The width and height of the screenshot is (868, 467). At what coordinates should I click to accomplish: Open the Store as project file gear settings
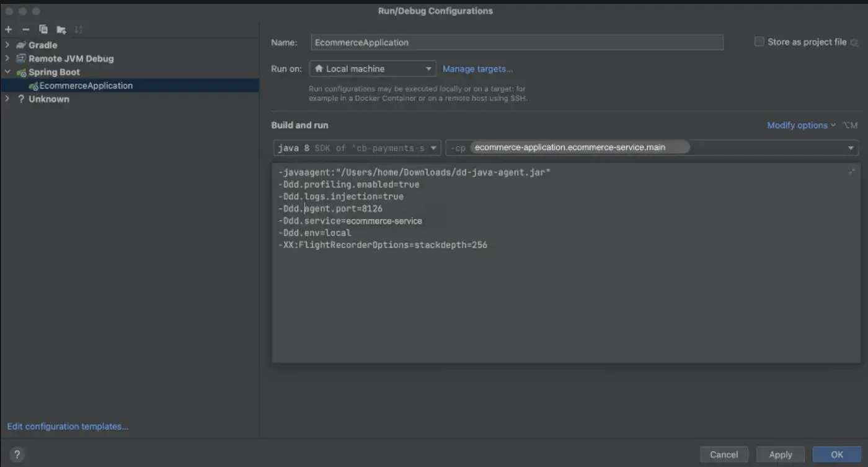tap(854, 42)
